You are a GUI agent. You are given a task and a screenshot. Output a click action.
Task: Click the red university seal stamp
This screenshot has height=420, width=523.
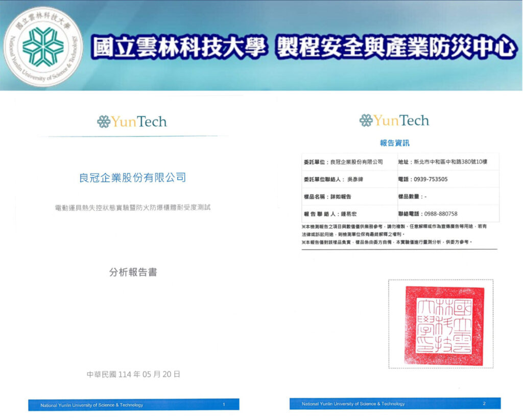pyautogui.click(x=443, y=325)
